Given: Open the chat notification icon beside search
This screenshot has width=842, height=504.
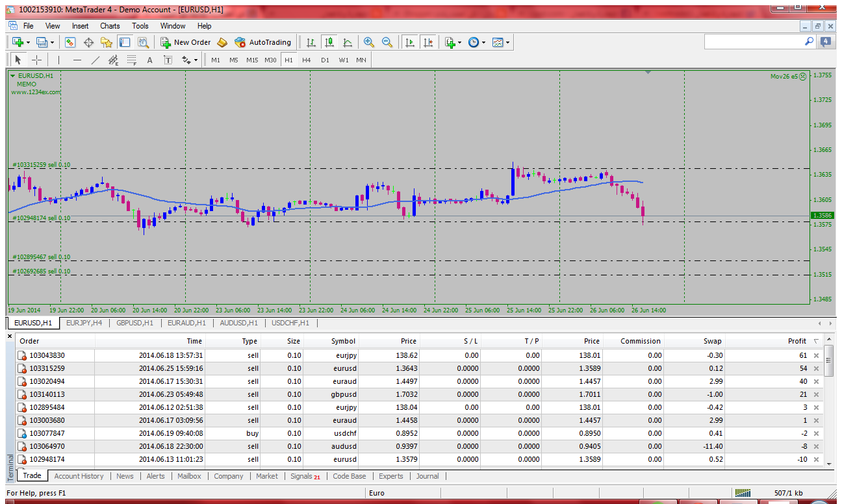Looking at the screenshot, I should [826, 42].
